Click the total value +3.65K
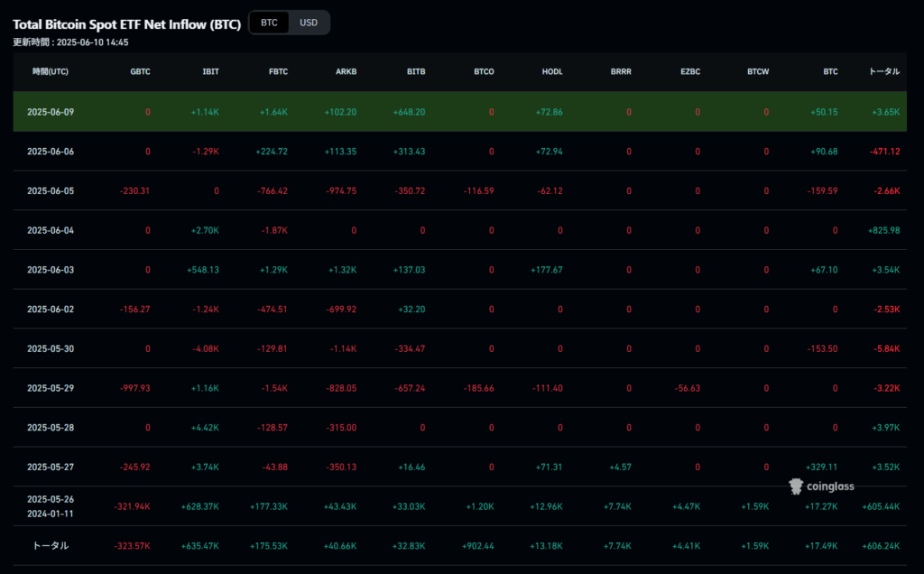The height and width of the screenshot is (574, 924). coord(886,112)
